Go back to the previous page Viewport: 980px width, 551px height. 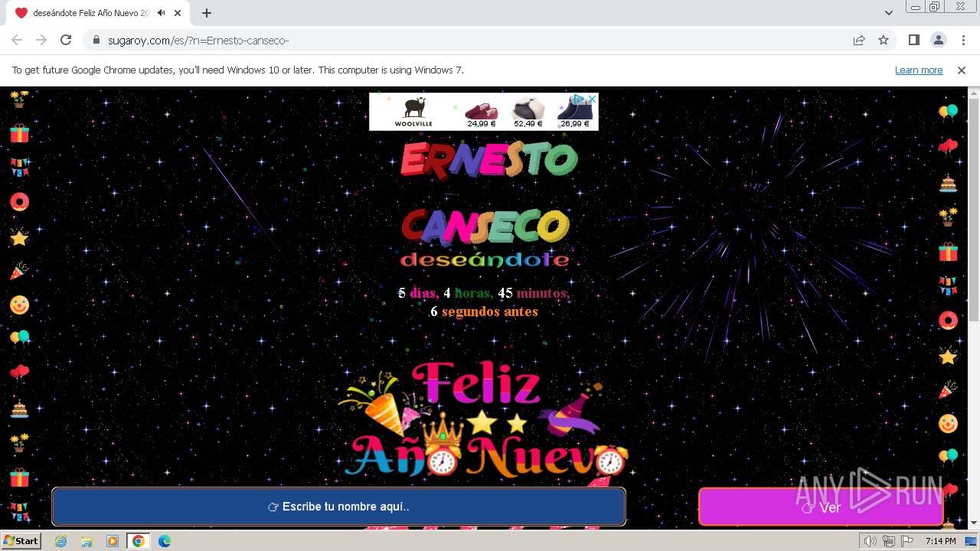pyautogui.click(x=17, y=40)
